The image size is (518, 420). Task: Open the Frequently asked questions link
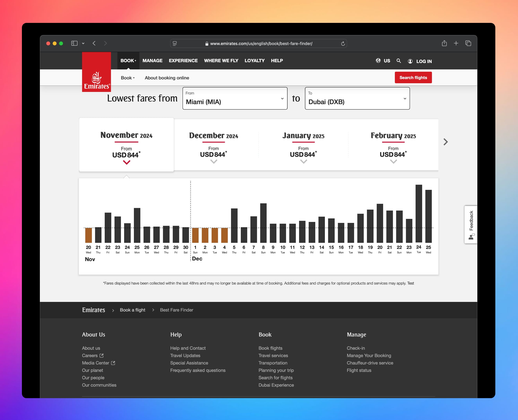tap(198, 370)
